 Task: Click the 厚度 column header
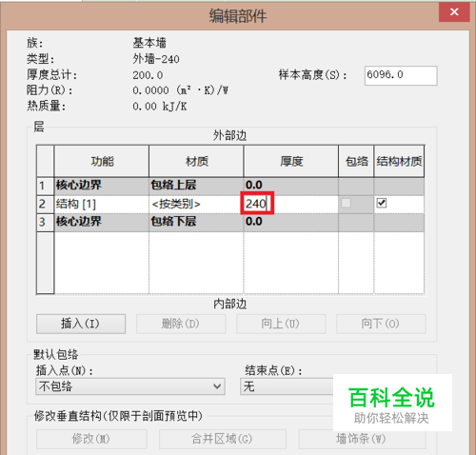[290, 161]
